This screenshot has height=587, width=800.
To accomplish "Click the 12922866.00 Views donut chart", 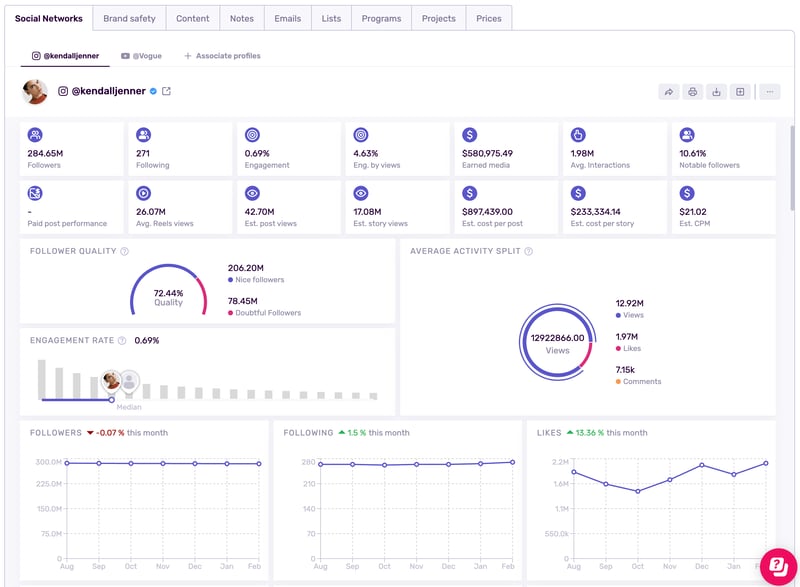I will (x=557, y=342).
